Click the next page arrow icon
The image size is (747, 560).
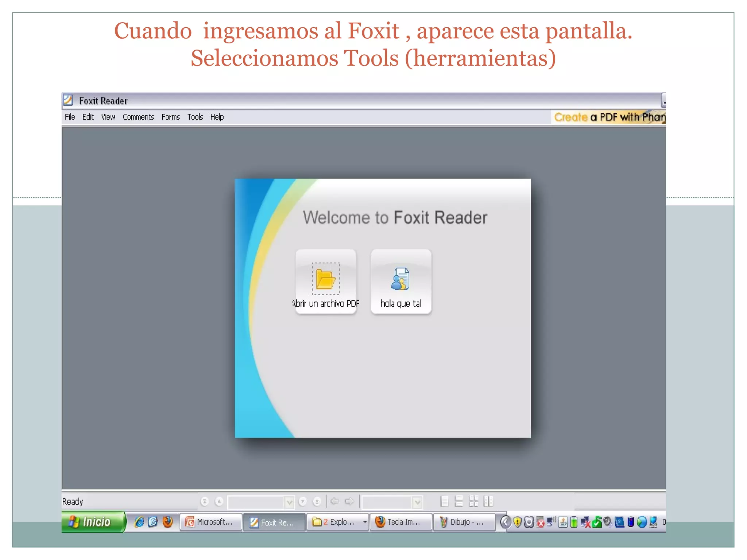(302, 502)
